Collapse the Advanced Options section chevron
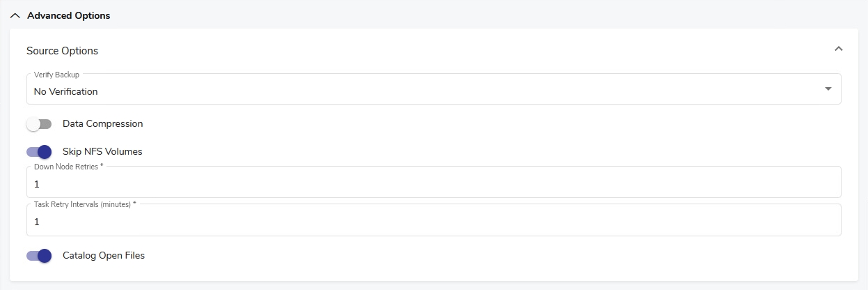 [x=15, y=15]
